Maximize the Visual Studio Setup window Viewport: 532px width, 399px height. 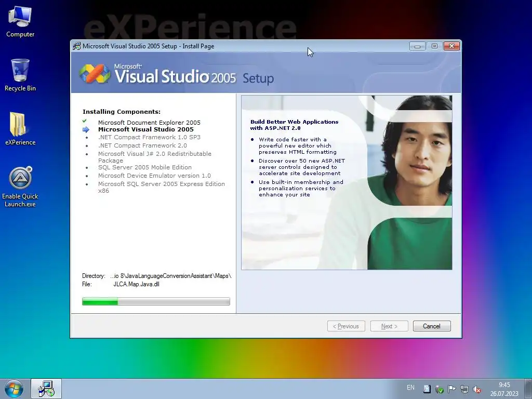pyautogui.click(x=434, y=46)
